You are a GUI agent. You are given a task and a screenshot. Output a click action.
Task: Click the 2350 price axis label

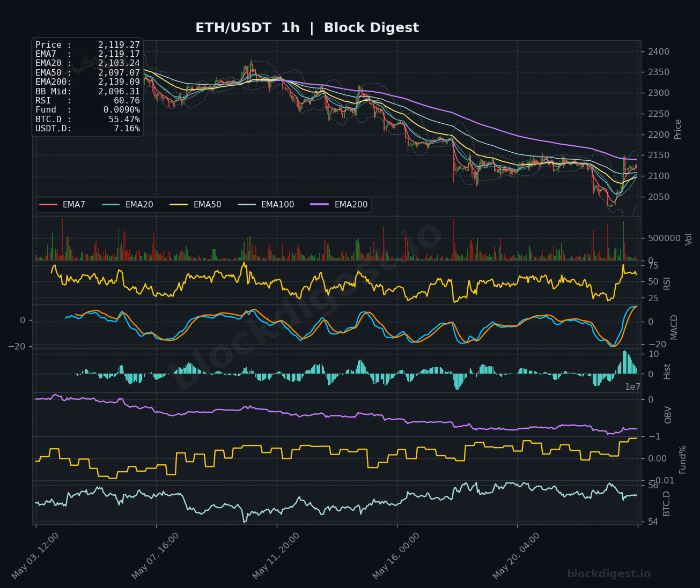[658, 72]
